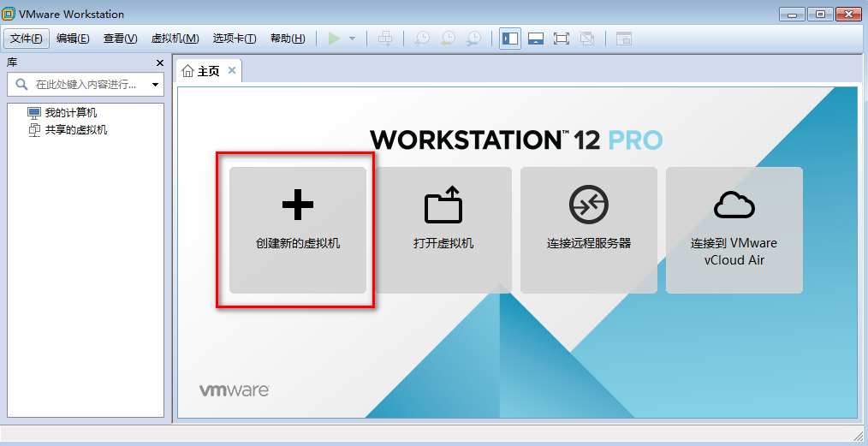Toggle the library sidebar view icon
The image size is (868, 446).
510,39
